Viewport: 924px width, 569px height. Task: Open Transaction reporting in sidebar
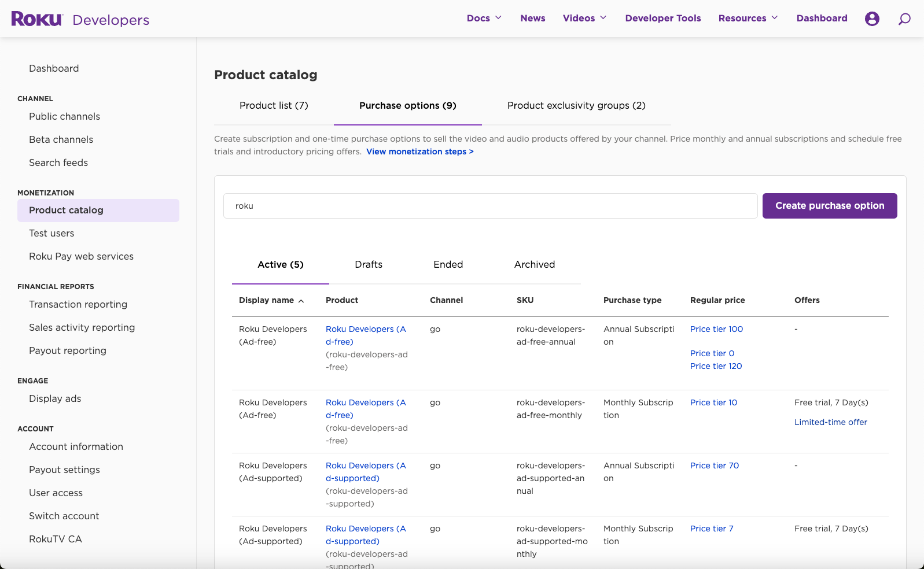(x=78, y=305)
